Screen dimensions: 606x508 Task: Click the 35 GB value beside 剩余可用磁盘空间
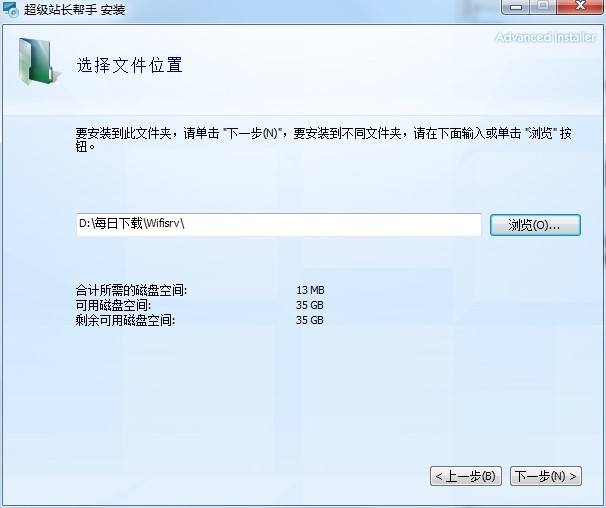tap(310, 320)
